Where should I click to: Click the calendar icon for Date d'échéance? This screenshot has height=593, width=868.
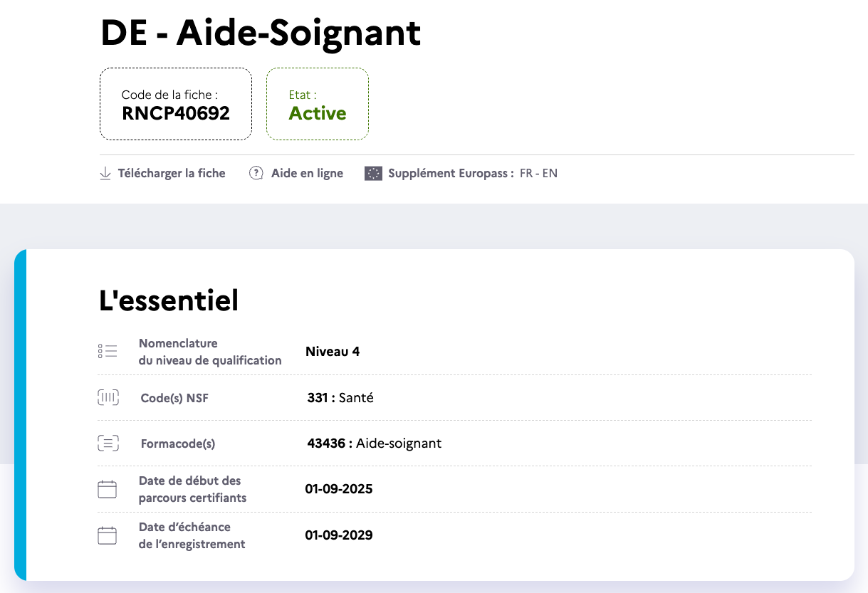click(x=108, y=535)
